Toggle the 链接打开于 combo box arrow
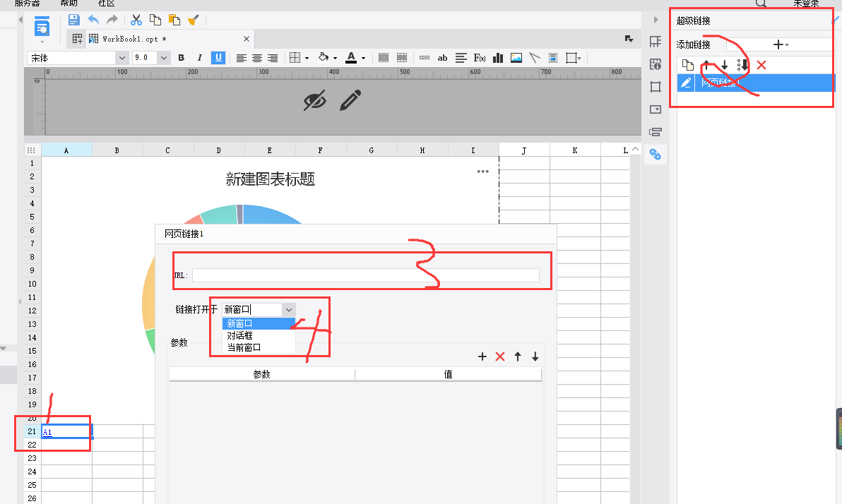This screenshot has width=842, height=504. point(289,310)
